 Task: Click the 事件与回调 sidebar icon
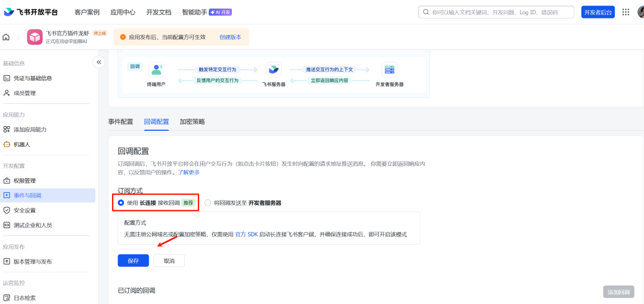[x=7, y=195]
